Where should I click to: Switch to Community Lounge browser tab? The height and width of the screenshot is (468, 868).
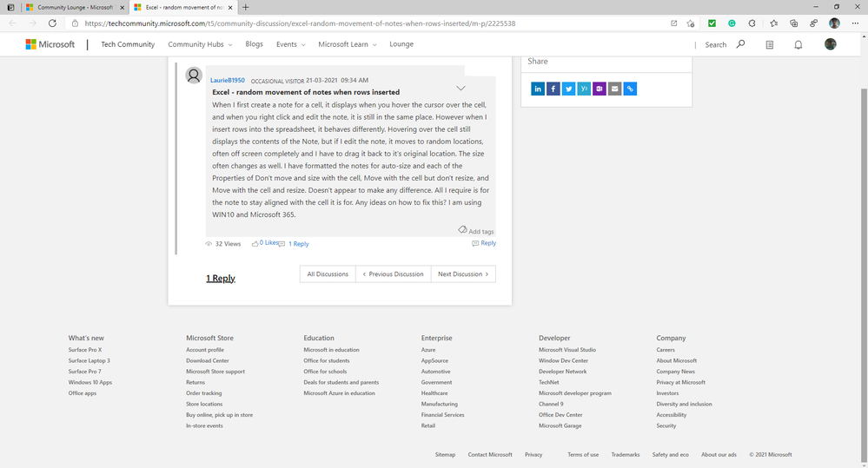tap(75, 7)
